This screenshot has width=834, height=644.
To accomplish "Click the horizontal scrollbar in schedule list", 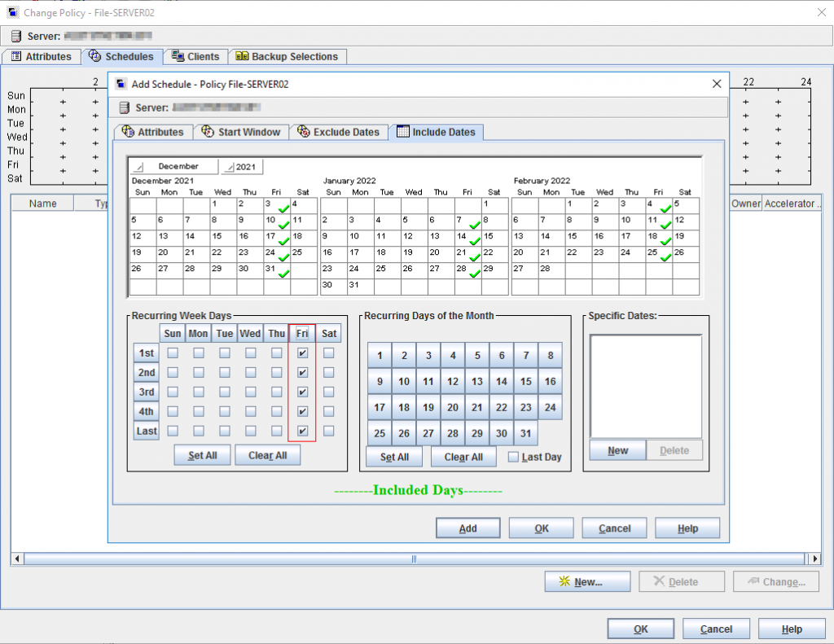I will [x=414, y=559].
